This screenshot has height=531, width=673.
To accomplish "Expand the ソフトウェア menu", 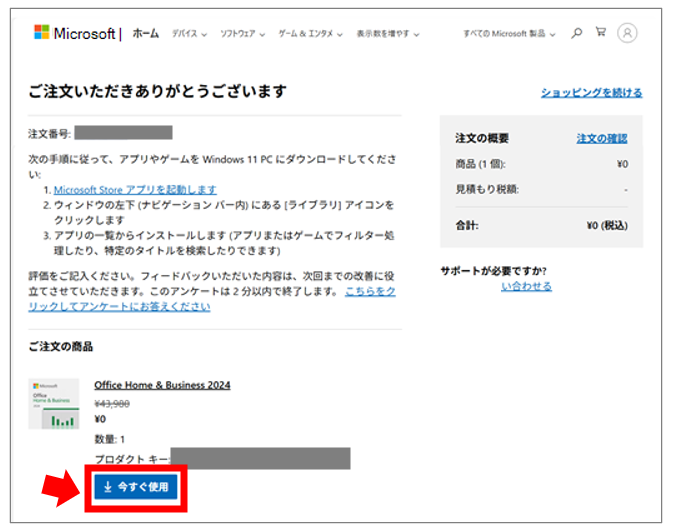I will coord(243,34).
